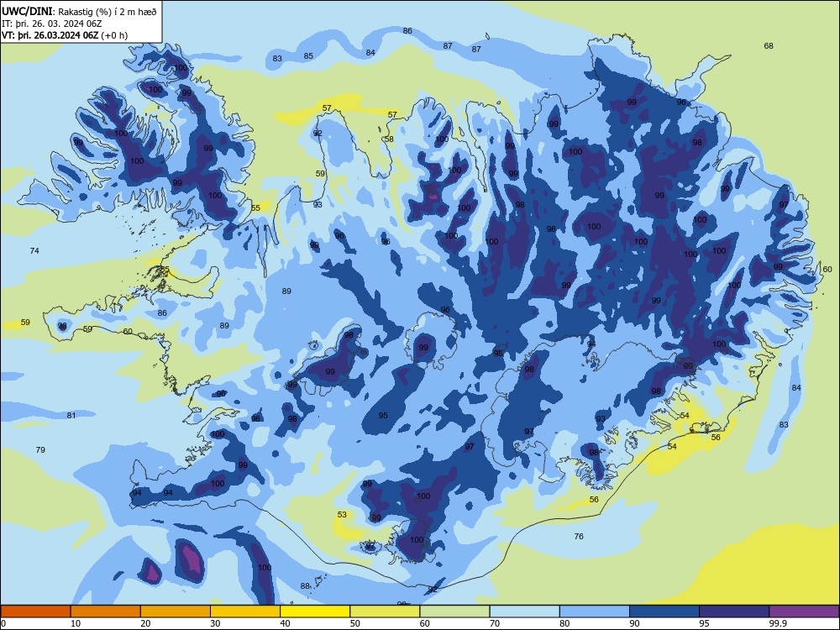840x630 pixels.
Task: Click the legend tick label '50'
Action: pos(355,623)
